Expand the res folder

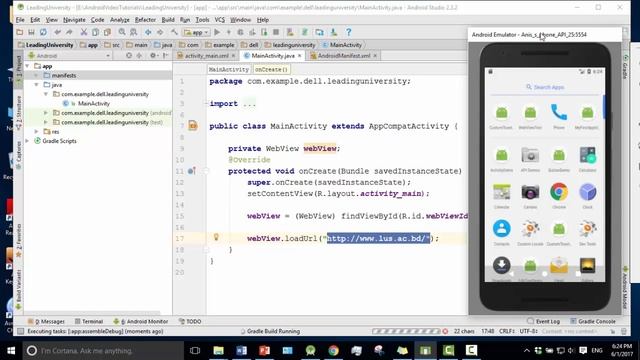click(x=37, y=131)
